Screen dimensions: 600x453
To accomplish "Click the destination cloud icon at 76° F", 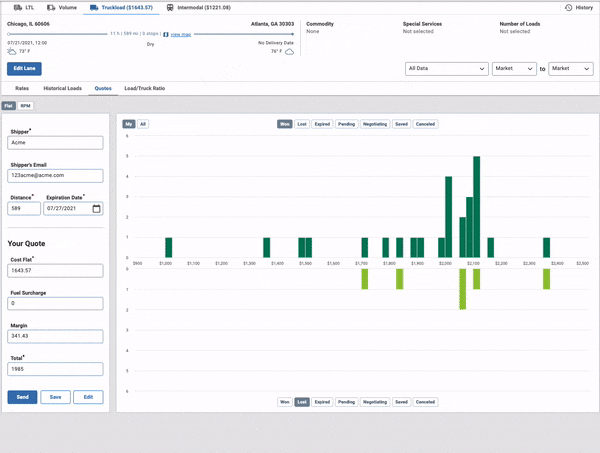I will click(x=290, y=52).
